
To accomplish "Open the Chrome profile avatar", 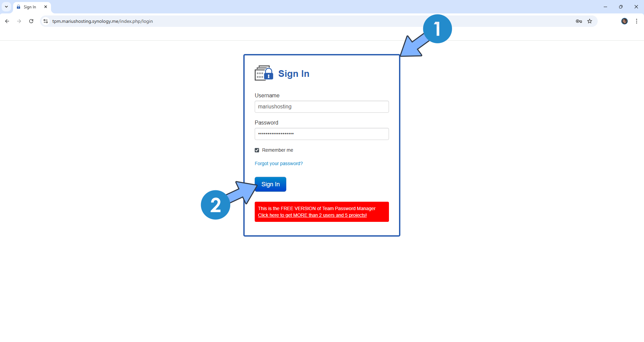I will pyautogui.click(x=624, y=21).
